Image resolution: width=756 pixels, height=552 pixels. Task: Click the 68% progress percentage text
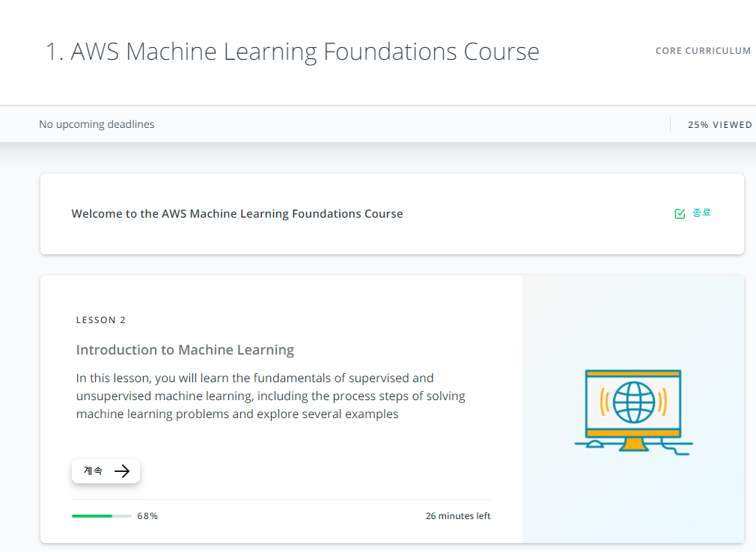click(x=147, y=516)
